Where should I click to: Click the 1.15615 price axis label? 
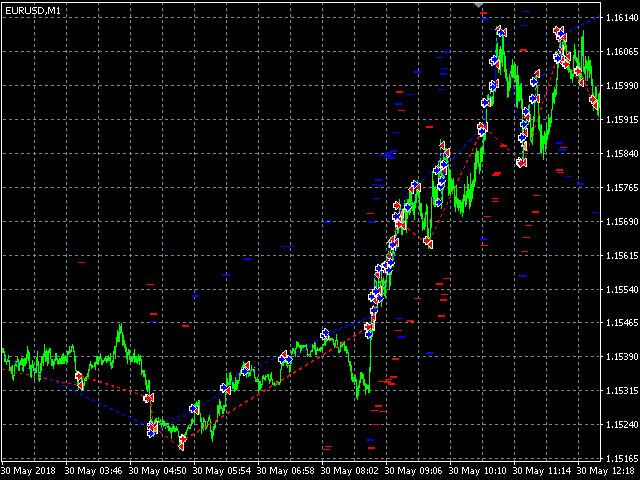(622, 255)
